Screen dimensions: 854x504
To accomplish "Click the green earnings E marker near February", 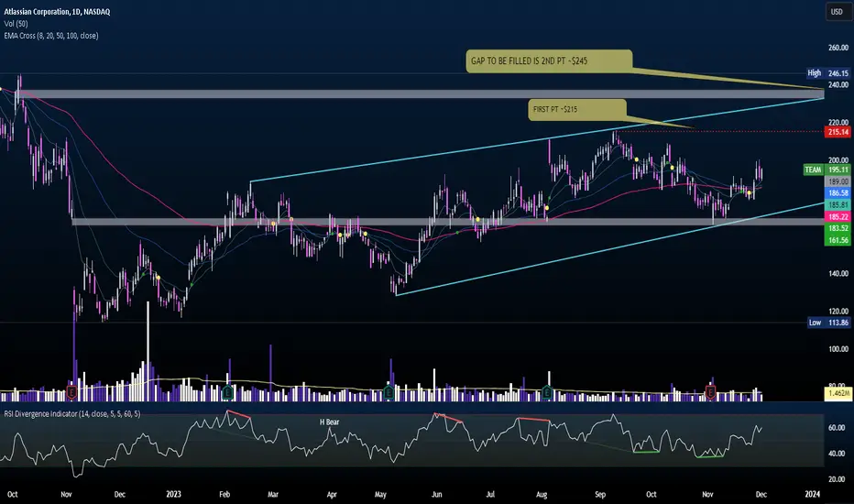I will (227, 392).
